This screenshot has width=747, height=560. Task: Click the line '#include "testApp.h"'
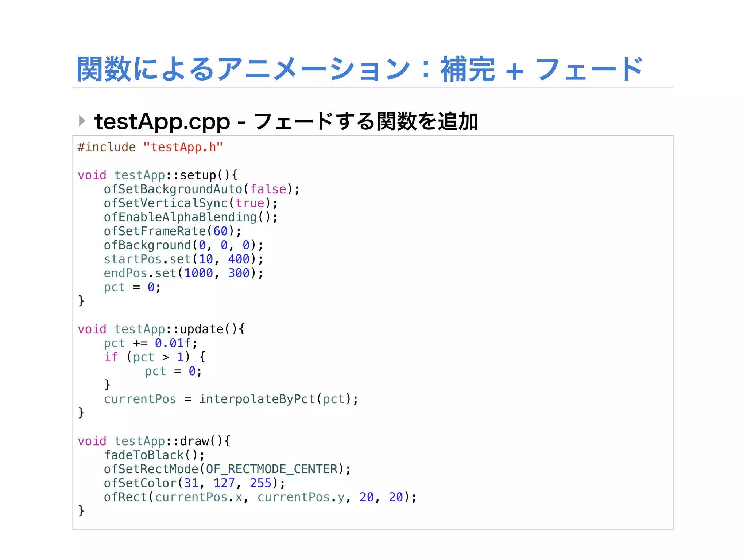150,147
